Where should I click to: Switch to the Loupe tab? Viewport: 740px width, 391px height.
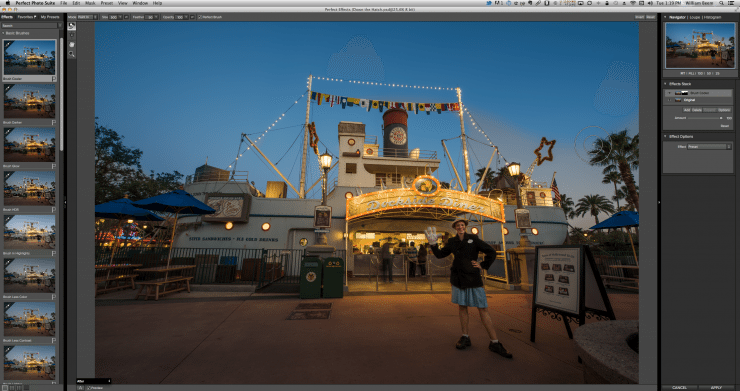pos(695,17)
